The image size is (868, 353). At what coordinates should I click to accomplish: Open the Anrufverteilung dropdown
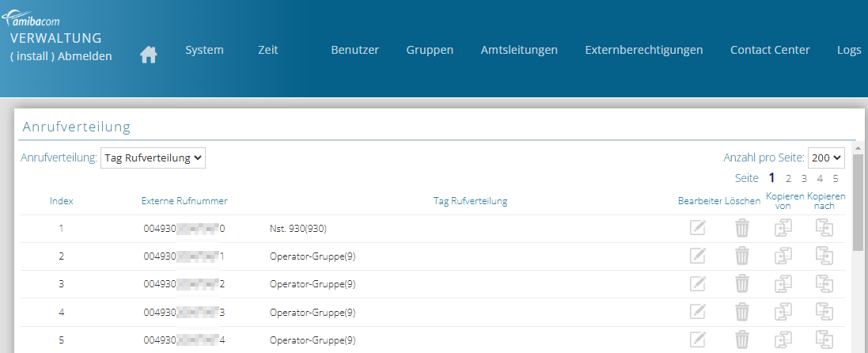pos(153,158)
